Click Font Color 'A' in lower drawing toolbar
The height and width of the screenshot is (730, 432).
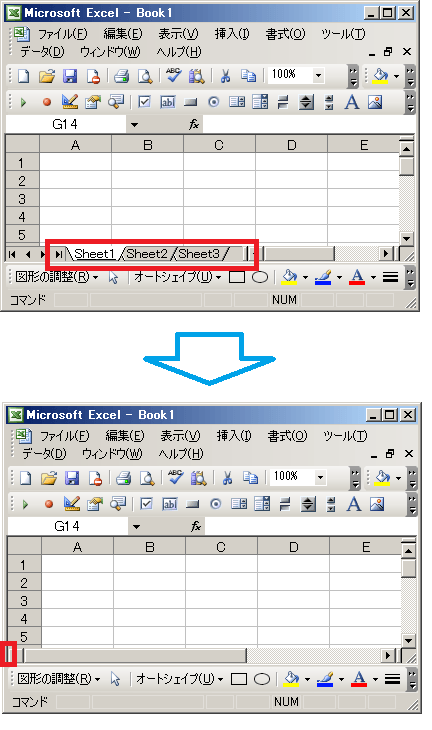(359, 679)
